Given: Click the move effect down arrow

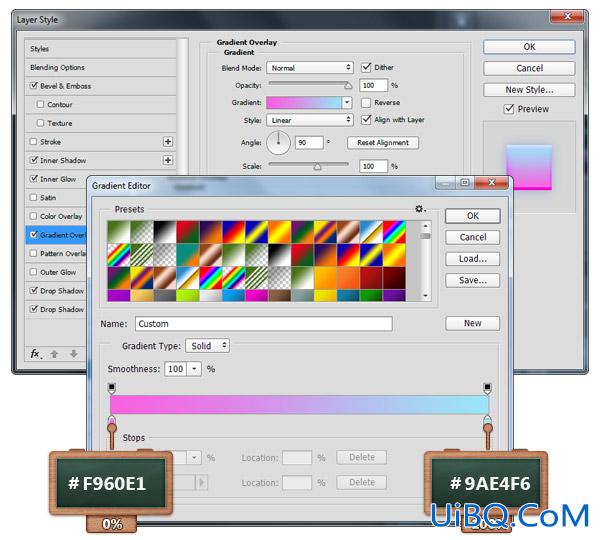Looking at the screenshot, I should (74, 354).
